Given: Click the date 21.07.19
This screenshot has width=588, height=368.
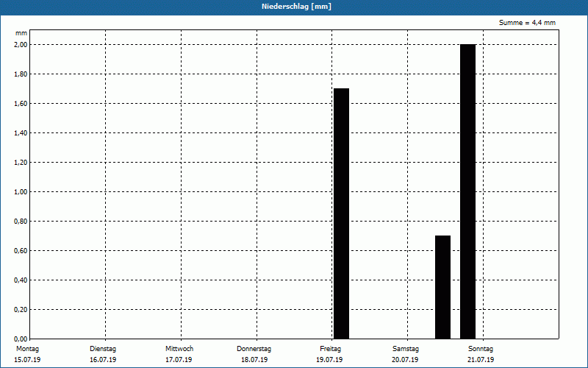Looking at the screenshot, I should 481,360.
